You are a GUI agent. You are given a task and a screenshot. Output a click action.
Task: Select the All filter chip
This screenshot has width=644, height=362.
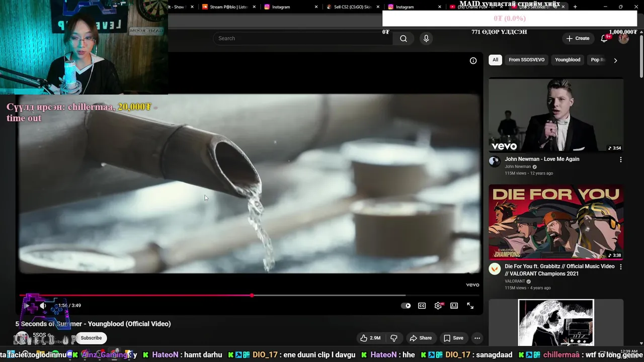point(495,60)
